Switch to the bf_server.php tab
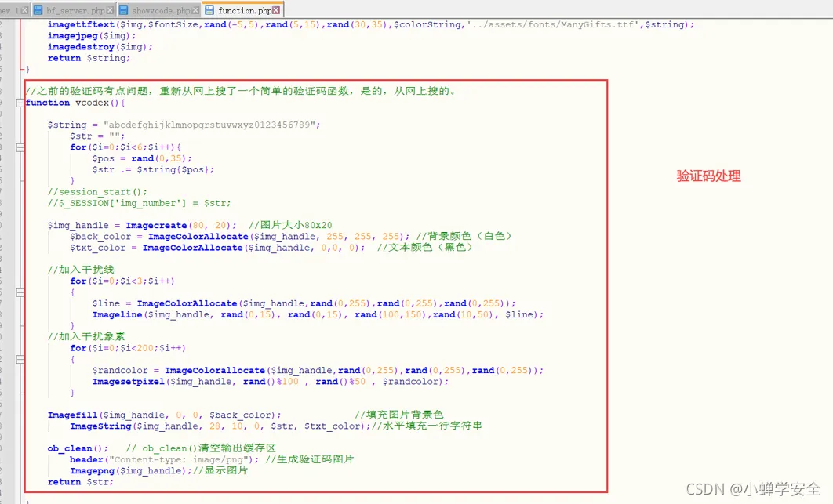 [75, 10]
